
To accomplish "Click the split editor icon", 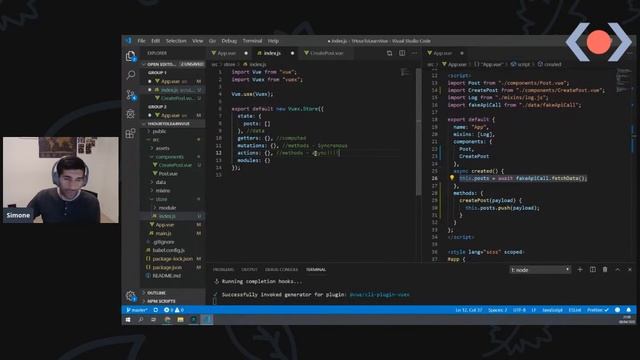I will click(x=402, y=53).
